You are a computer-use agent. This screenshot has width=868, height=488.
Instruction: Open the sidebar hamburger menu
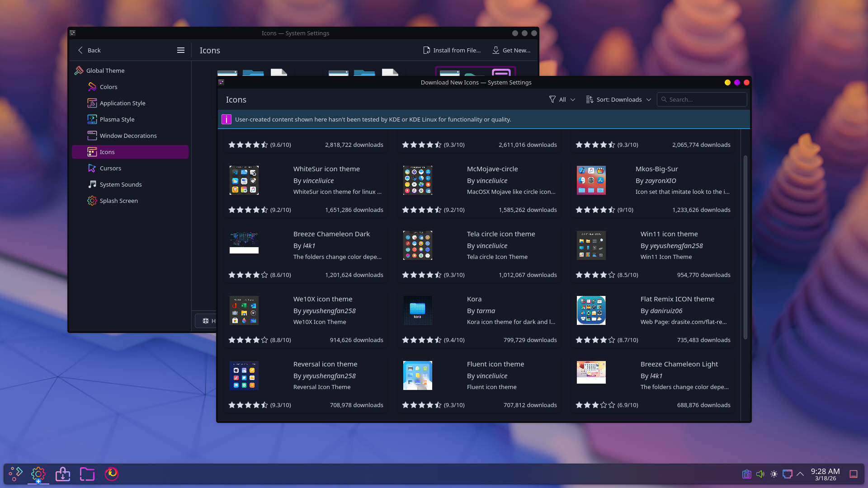tap(180, 50)
